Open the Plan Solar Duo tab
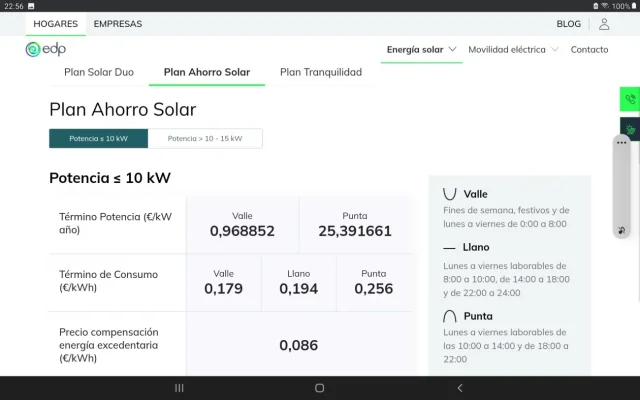 (x=99, y=72)
